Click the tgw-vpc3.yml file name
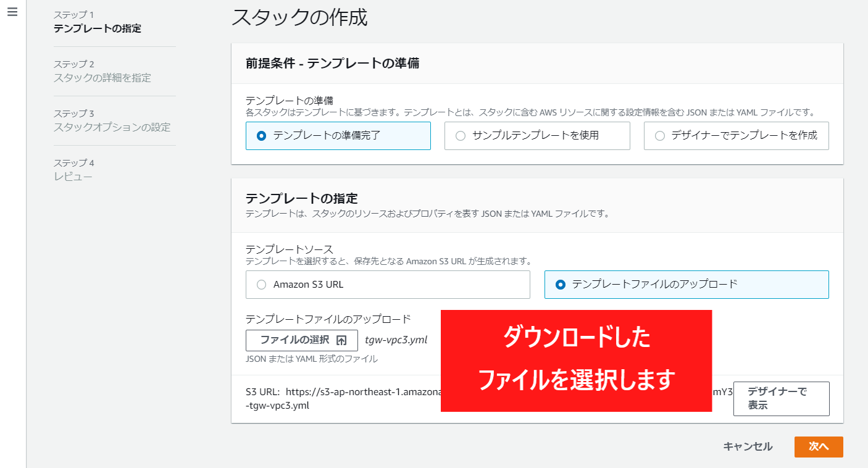868x468 pixels. point(396,340)
